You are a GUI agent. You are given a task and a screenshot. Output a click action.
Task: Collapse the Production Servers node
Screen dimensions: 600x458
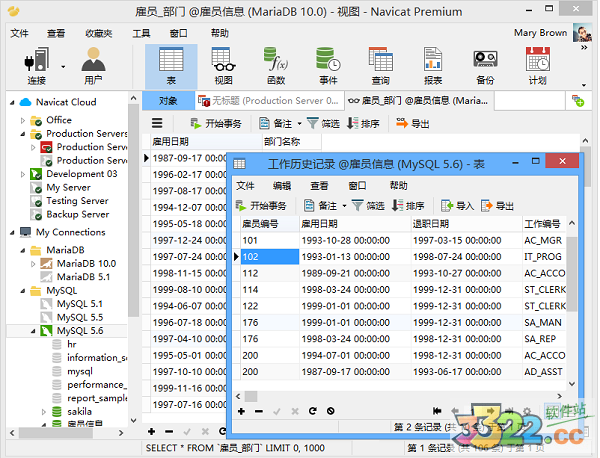tap(23, 134)
